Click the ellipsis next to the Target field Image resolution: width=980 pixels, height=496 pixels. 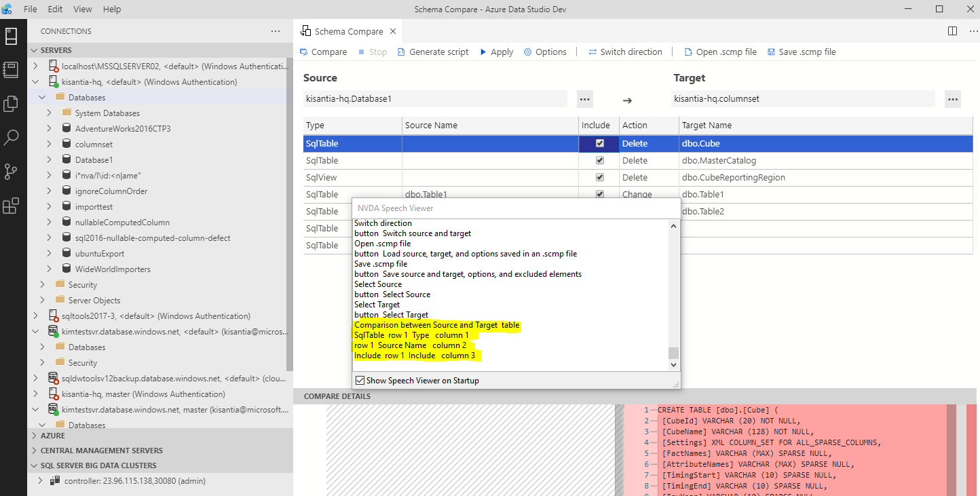[952, 98]
